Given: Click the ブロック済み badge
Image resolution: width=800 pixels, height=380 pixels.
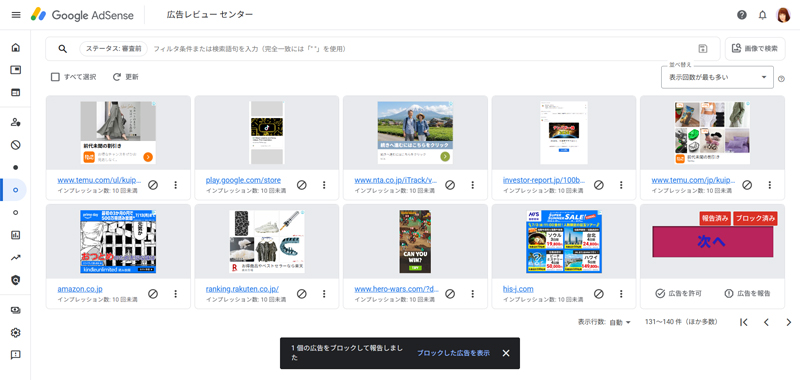Looking at the screenshot, I should 755,218.
